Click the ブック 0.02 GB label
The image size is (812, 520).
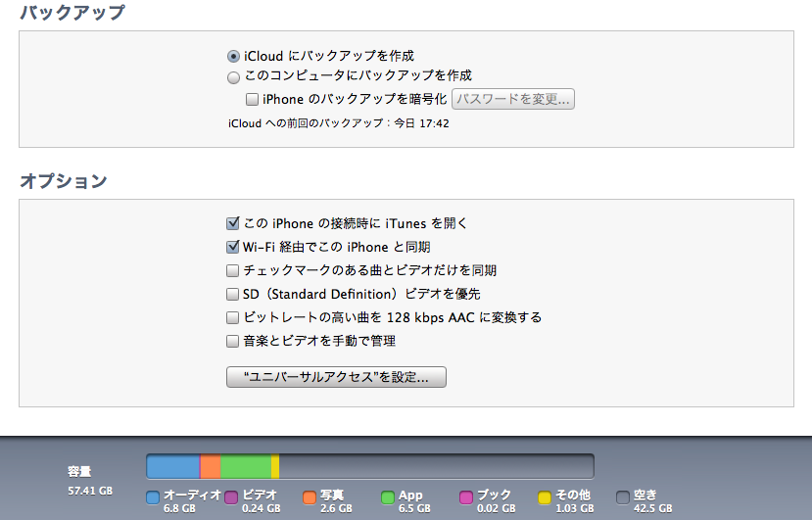(x=496, y=500)
